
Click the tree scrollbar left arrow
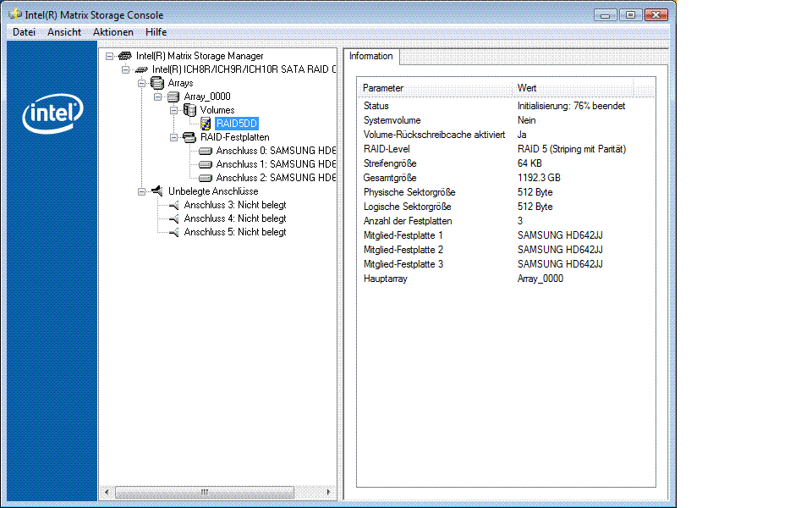coord(107,492)
